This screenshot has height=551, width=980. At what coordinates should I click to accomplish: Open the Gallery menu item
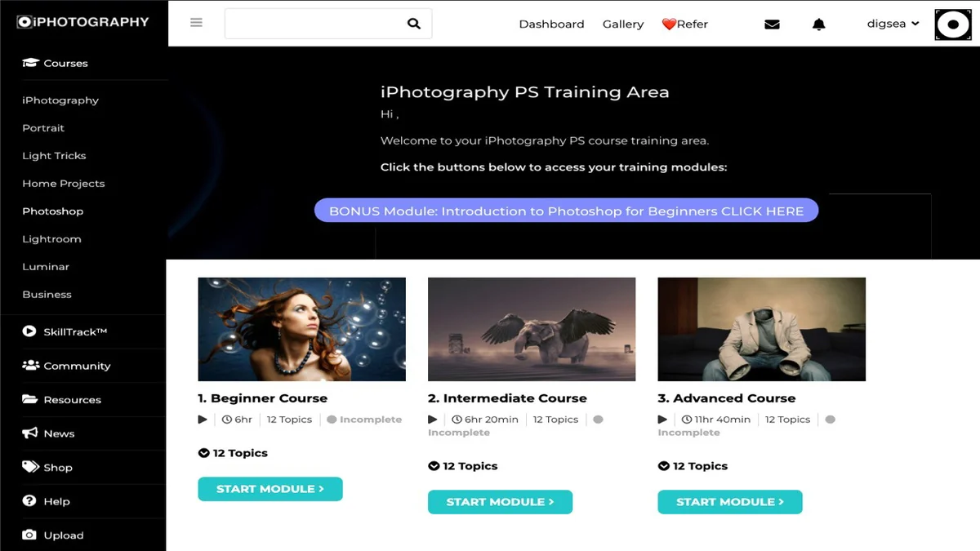click(x=623, y=24)
